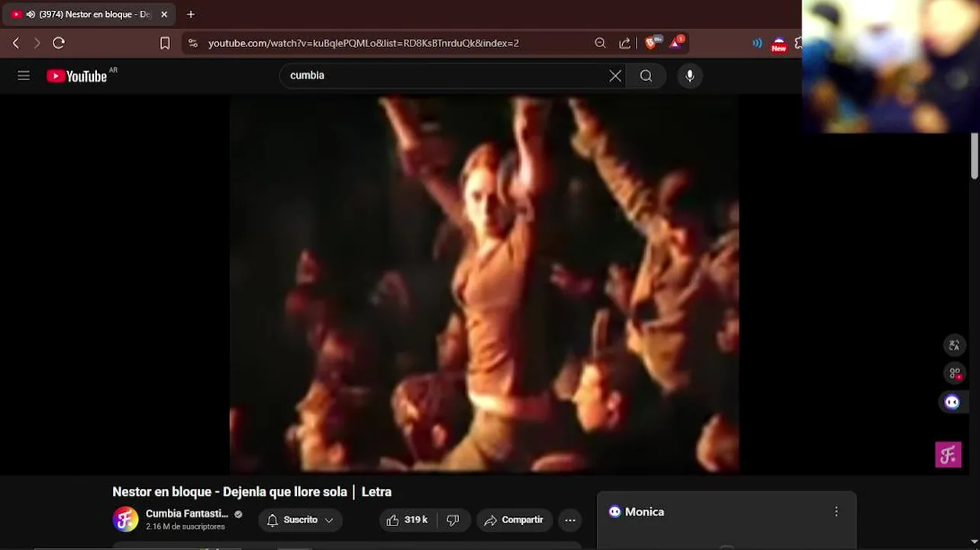Click the blue sound-waves extension icon
980x550 pixels.
pyautogui.click(x=757, y=43)
